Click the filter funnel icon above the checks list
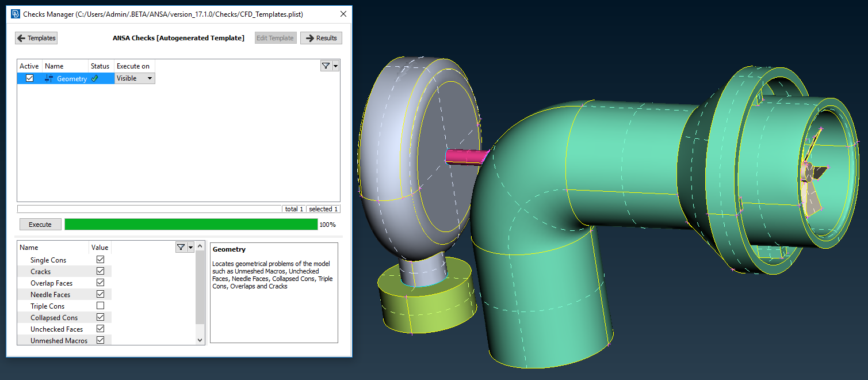This screenshot has width=868, height=380. (326, 66)
